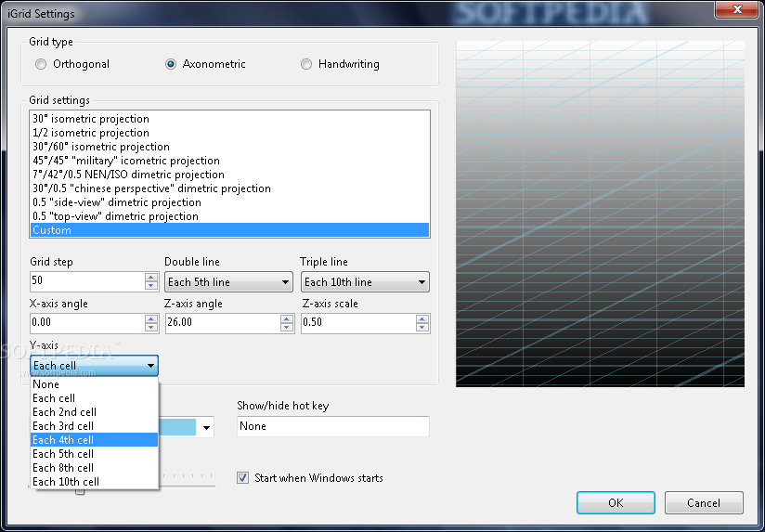Select the Custom projection entry

click(229, 230)
